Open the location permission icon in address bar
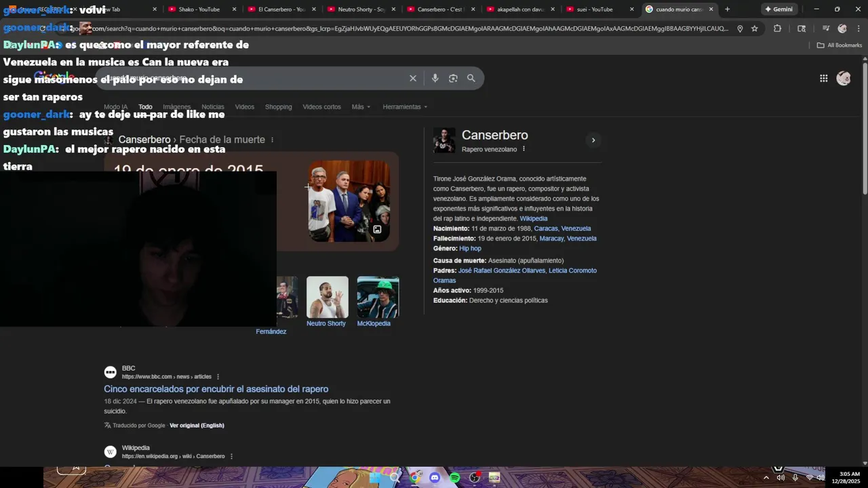 pyautogui.click(x=740, y=28)
